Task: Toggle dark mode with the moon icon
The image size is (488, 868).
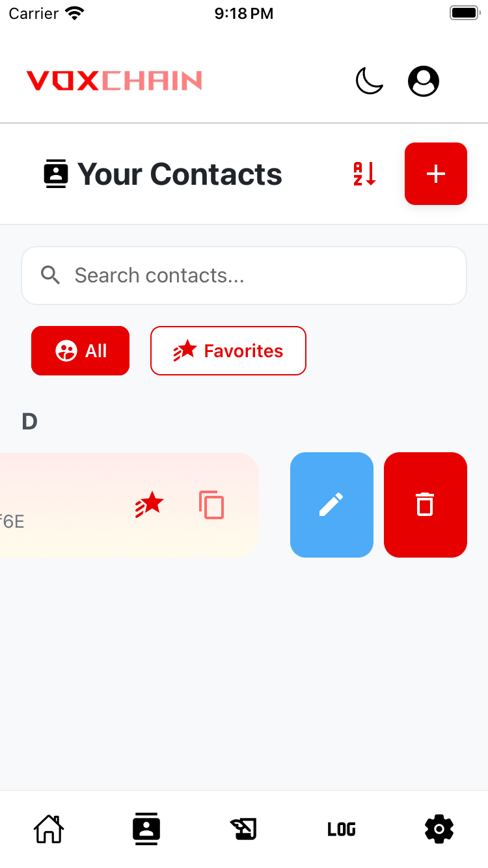Action: tap(369, 81)
